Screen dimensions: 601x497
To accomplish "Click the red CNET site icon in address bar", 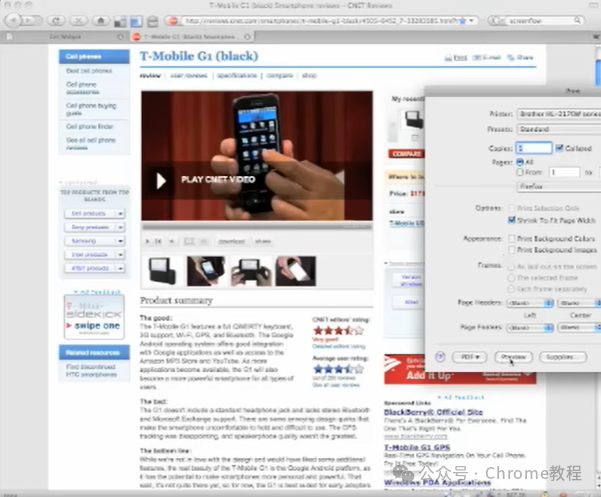I will pyautogui.click(x=174, y=21).
